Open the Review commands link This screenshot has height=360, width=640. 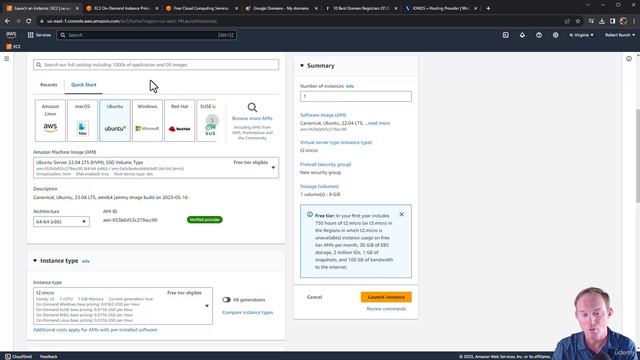(386, 309)
